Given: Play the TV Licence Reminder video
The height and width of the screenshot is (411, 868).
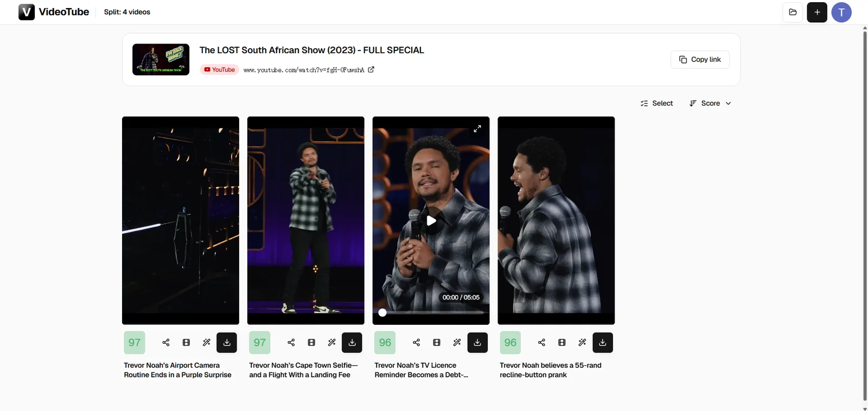Looking at the screenshot, I should (431, 221).
